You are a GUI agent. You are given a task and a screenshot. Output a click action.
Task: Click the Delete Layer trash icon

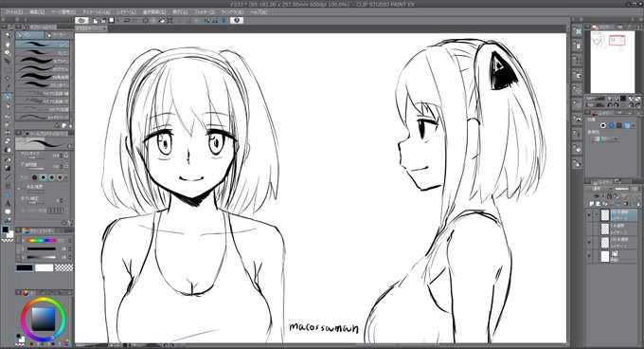[637, 204]
